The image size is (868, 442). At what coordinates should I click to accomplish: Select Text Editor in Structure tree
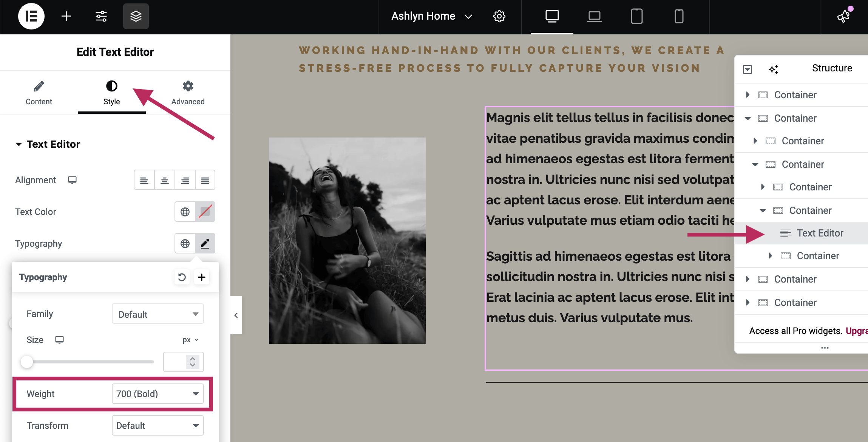(820, 233)
